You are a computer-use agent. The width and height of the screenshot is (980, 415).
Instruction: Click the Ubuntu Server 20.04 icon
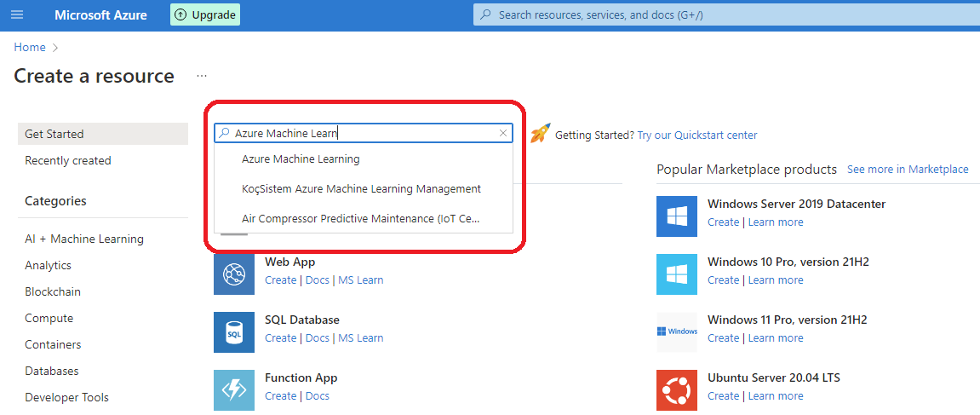pos(677,390)
